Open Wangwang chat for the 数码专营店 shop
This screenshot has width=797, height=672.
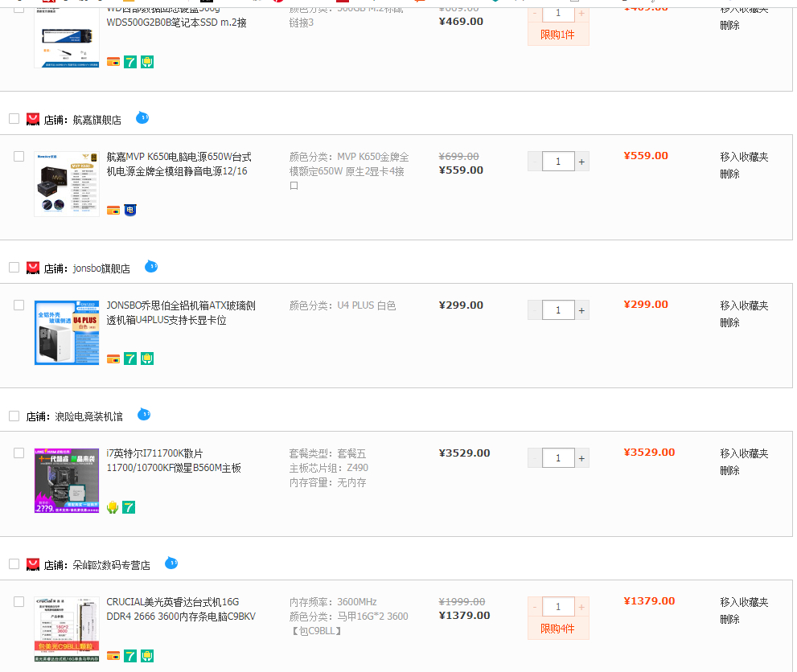click(171, 563)
